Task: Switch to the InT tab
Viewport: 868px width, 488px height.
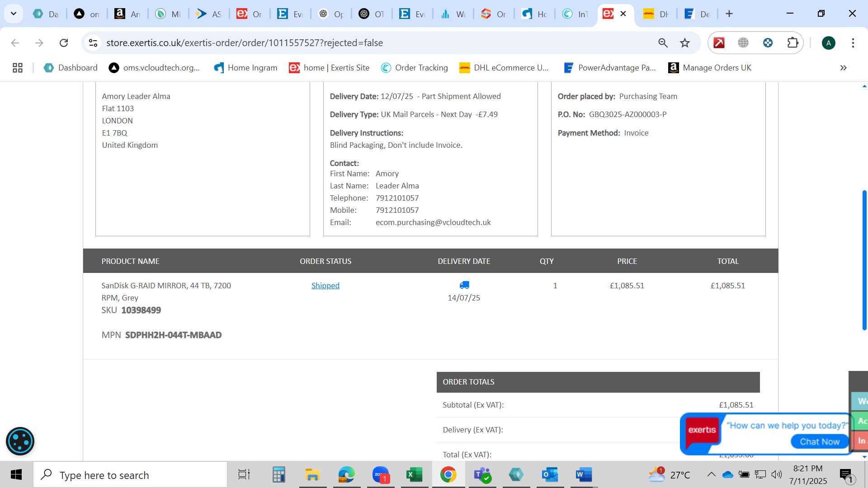Action: [575, 14]
